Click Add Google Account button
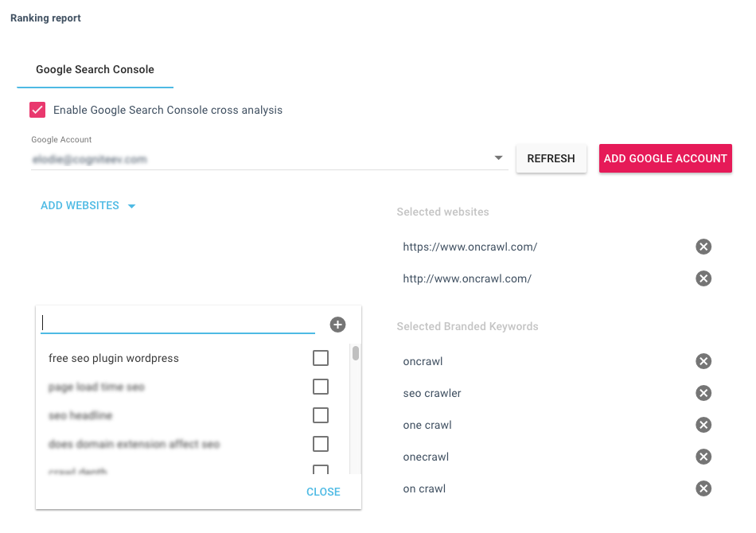The height and width of the screenshot is (533, 756). (665, 158)
